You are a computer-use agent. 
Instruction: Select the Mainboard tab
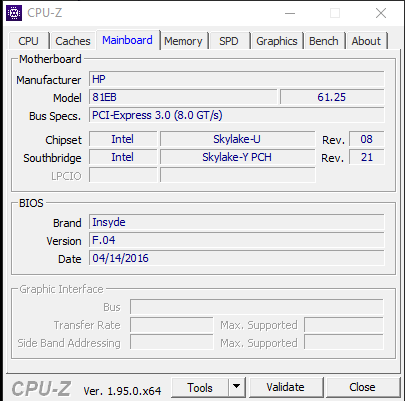(x=128, y=40)
